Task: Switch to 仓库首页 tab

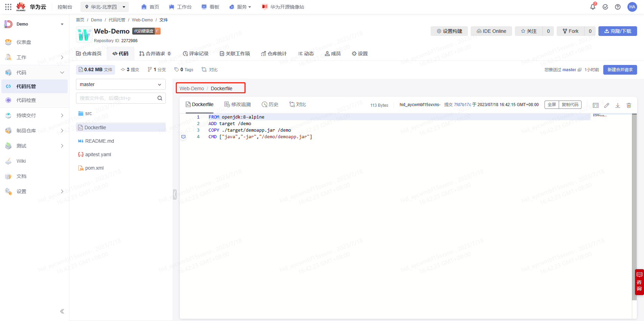Action: 89,54
